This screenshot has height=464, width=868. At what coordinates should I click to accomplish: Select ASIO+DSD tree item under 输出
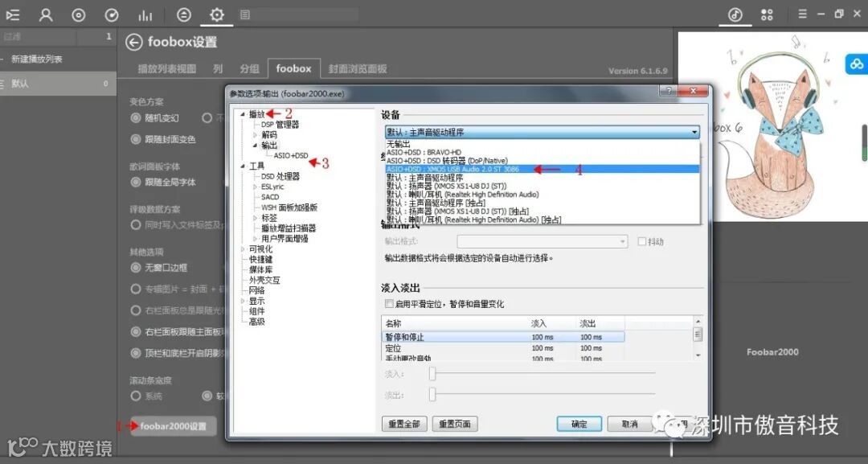click(x=291, y=155)
